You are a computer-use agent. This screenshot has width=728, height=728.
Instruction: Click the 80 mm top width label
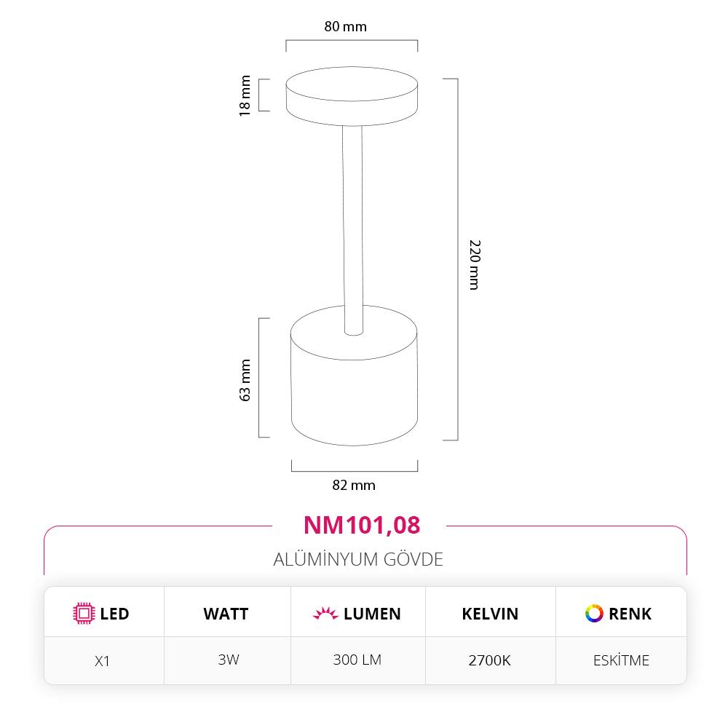coord(345,27)
